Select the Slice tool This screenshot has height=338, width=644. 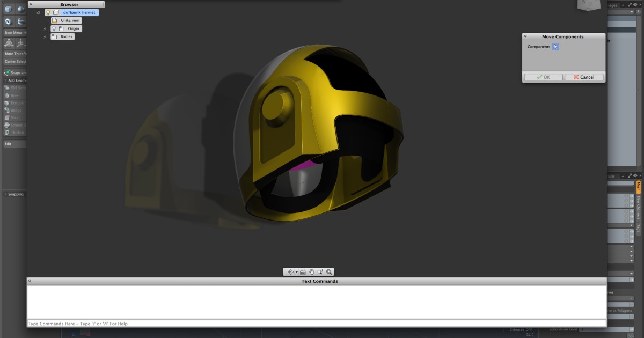(x=13, y=117)
